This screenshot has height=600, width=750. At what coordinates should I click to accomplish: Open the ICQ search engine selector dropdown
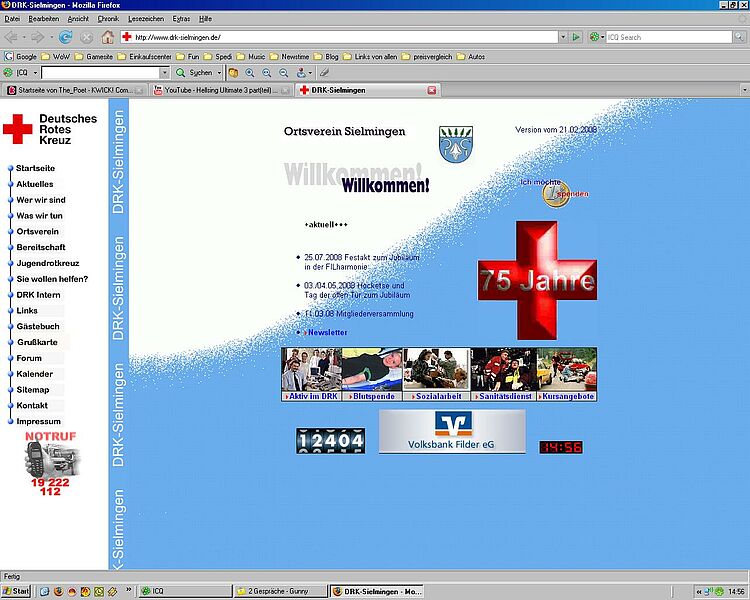(599, 37)
